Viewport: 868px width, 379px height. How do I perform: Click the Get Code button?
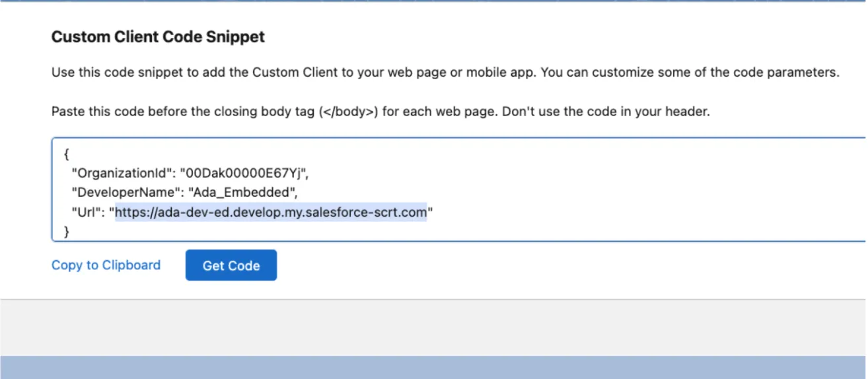point(231,265)
